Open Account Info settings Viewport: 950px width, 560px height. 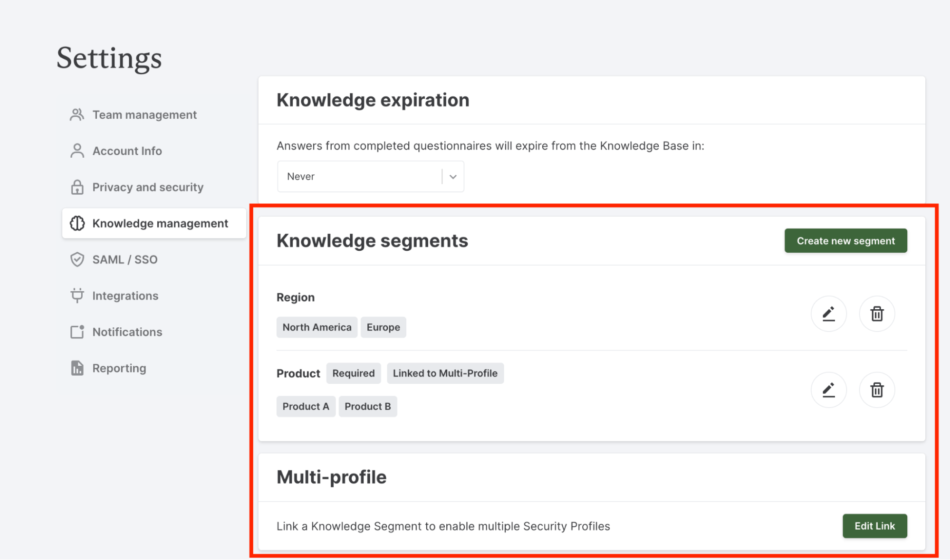coord(127,151)
